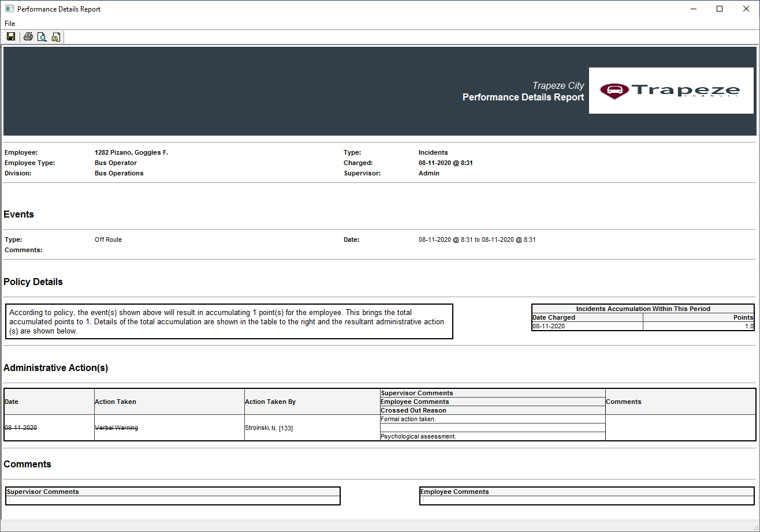760x532 pixels.
Task: Open print preview of the report
Action: click(42, 36)
